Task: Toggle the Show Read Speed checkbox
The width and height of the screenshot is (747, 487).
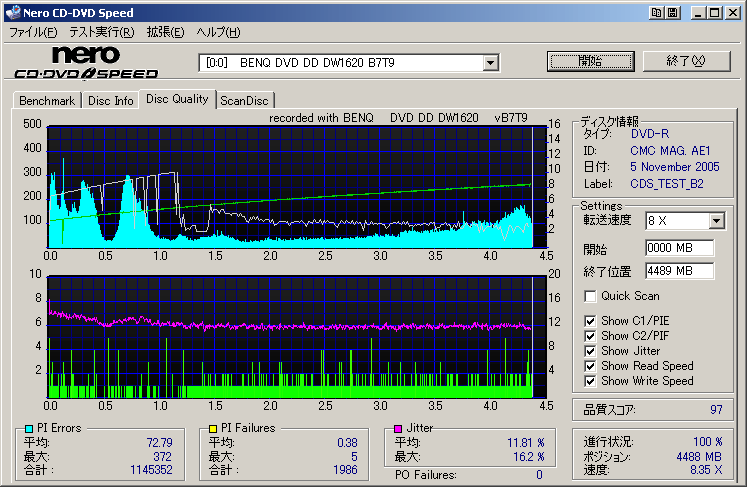Action: tap(590, 366)
